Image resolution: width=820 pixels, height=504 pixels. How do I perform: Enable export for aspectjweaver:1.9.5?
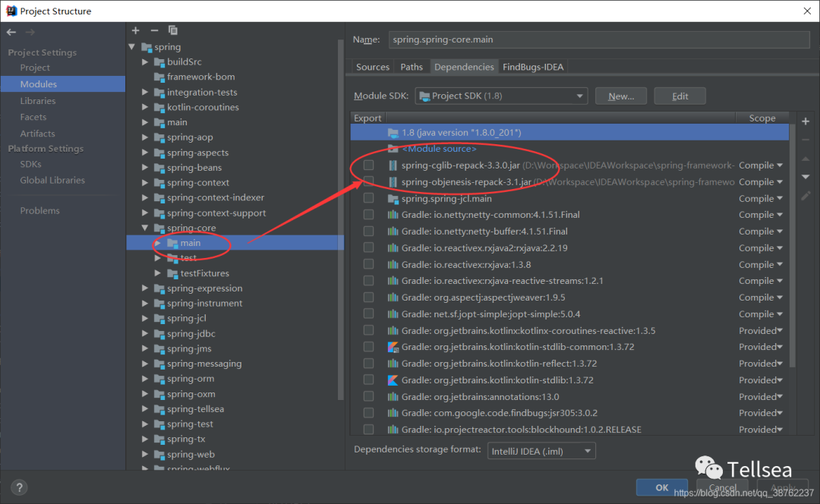pos(369,298)
